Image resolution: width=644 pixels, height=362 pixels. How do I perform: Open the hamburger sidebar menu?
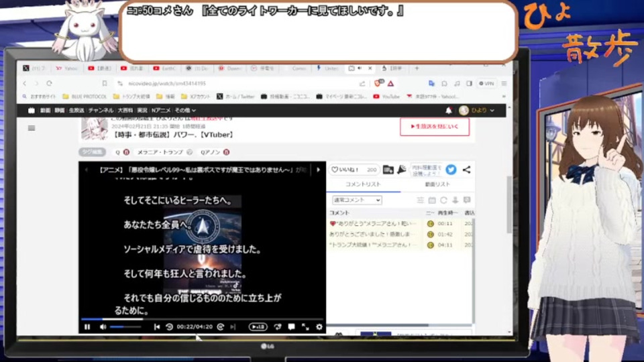(x=32, y=128)
